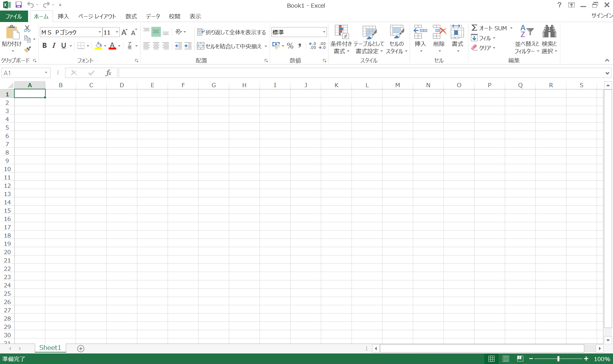Viewport: 613px width, 364px height.
Task: Open the font size dropdown arrow
Action: point(117,32)
